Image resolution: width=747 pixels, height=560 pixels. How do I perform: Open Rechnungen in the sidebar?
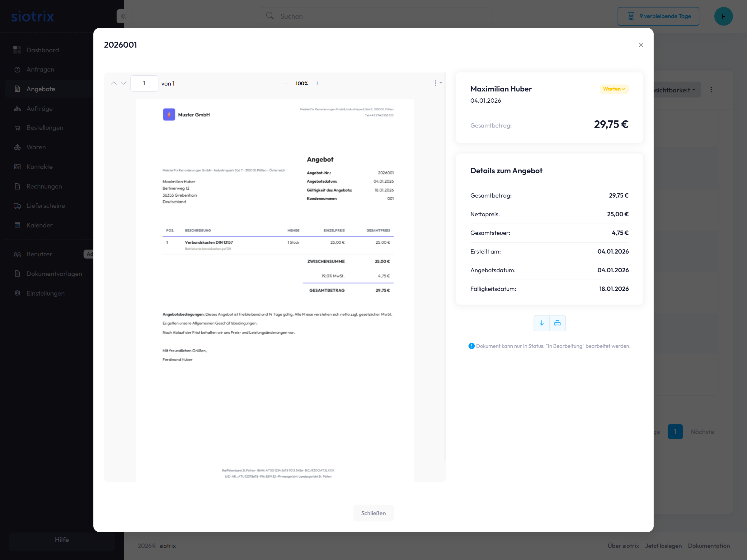(x=44, y=186)
